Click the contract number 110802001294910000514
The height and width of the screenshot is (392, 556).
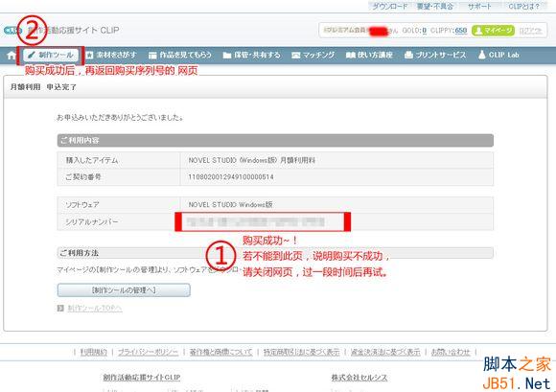click(x=231, y=177)
